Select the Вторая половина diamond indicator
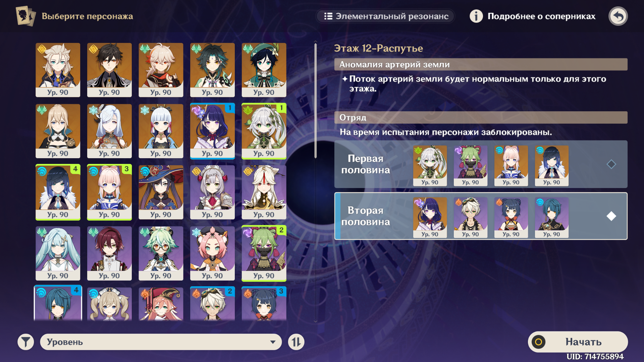The height and width of the screenshot is (362, 644). (x=611, y=216)
